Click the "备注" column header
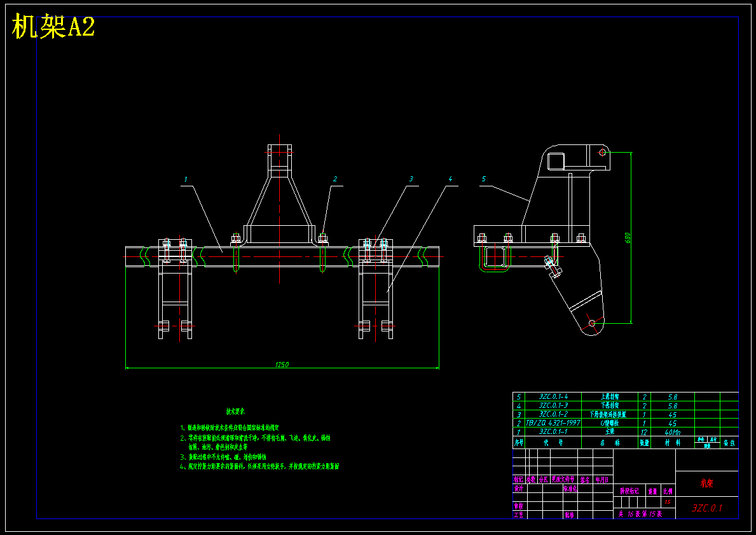Viewport: 756px width, 535px height. tap(729, 442)
